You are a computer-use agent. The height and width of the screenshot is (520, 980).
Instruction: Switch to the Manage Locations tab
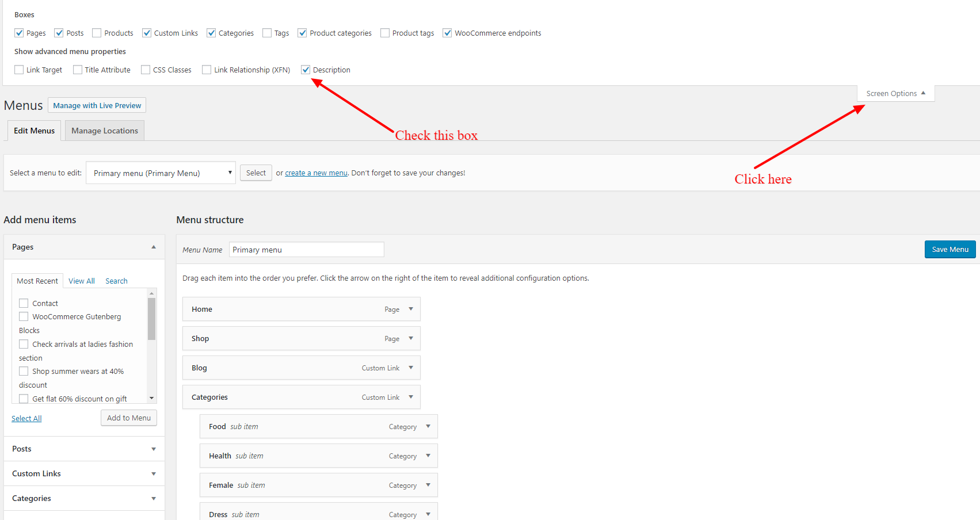coord(105,131)
